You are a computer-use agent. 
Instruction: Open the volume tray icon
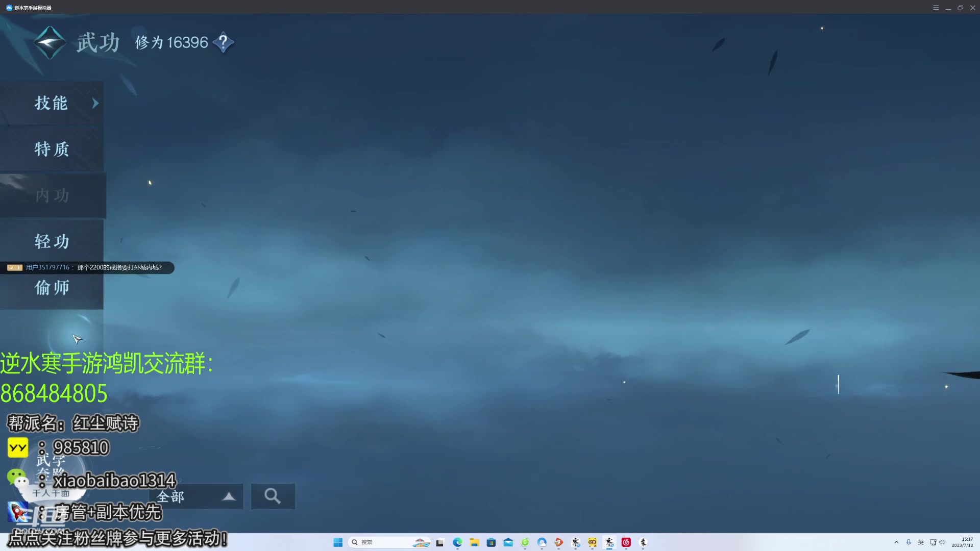pos(942,542)
